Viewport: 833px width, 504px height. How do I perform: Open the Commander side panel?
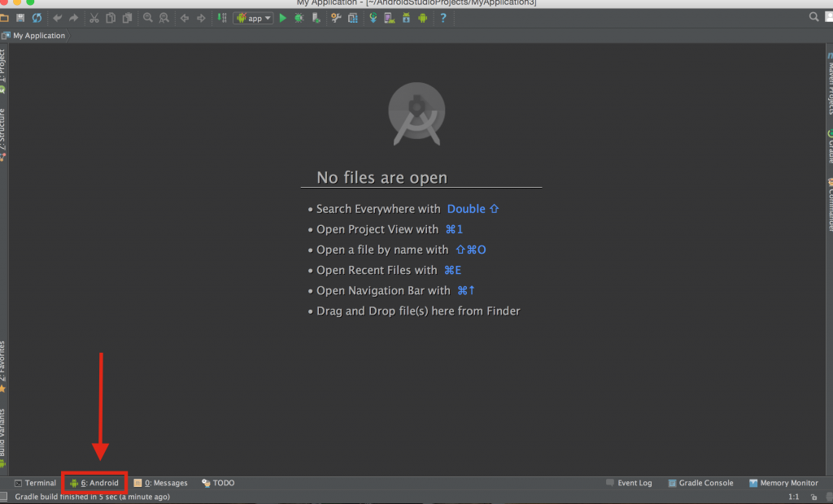pos(829,205)
